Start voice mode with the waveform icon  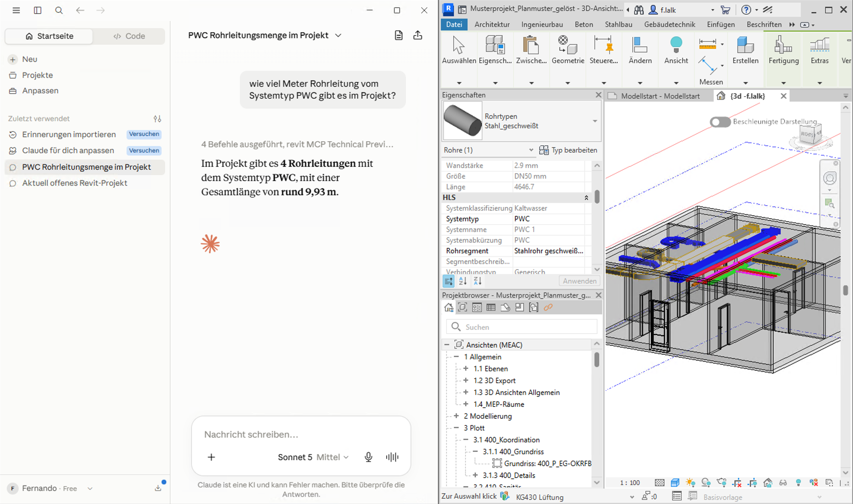pyautogui.click(x=392, y=457)
